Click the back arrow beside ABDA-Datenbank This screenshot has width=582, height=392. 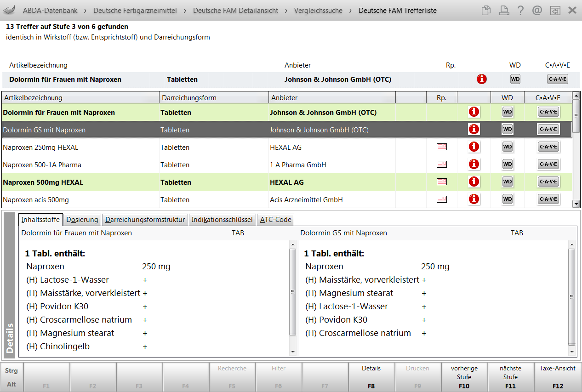pyautogui.click(x=9, y=10)
